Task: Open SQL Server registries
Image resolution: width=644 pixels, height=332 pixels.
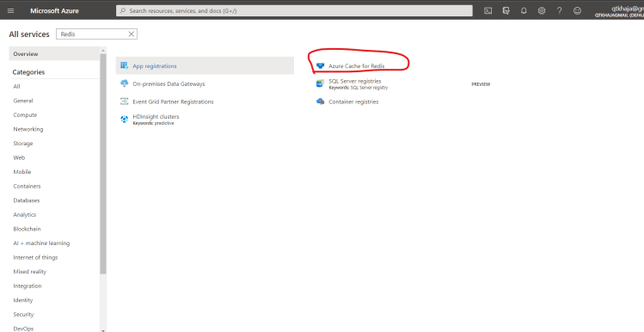Action: pos(355,82)
